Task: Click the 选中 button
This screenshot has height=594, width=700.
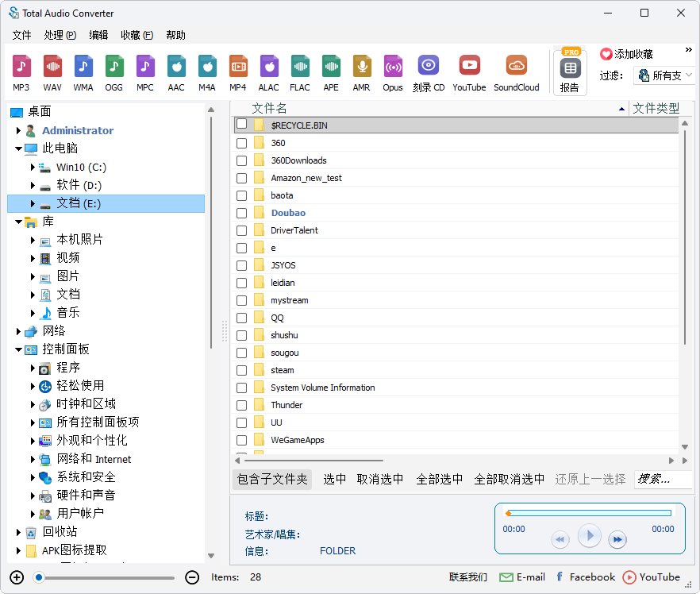Action: coord(334,479)
